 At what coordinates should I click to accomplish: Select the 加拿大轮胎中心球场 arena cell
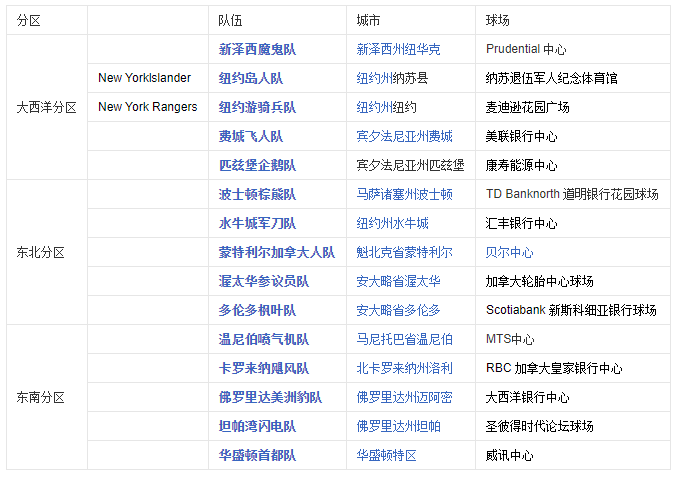tap(573, 281)
